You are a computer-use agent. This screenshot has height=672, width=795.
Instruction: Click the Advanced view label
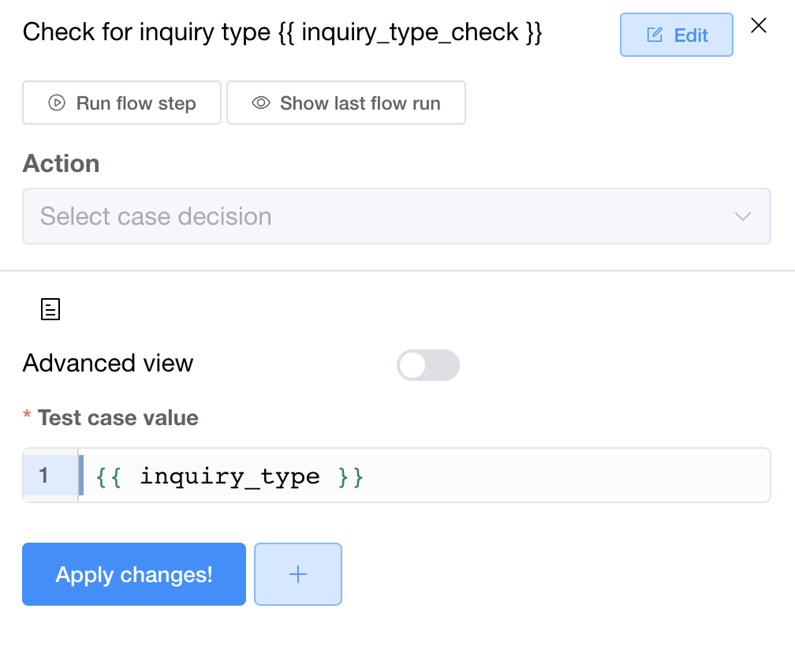pos(108,363)
